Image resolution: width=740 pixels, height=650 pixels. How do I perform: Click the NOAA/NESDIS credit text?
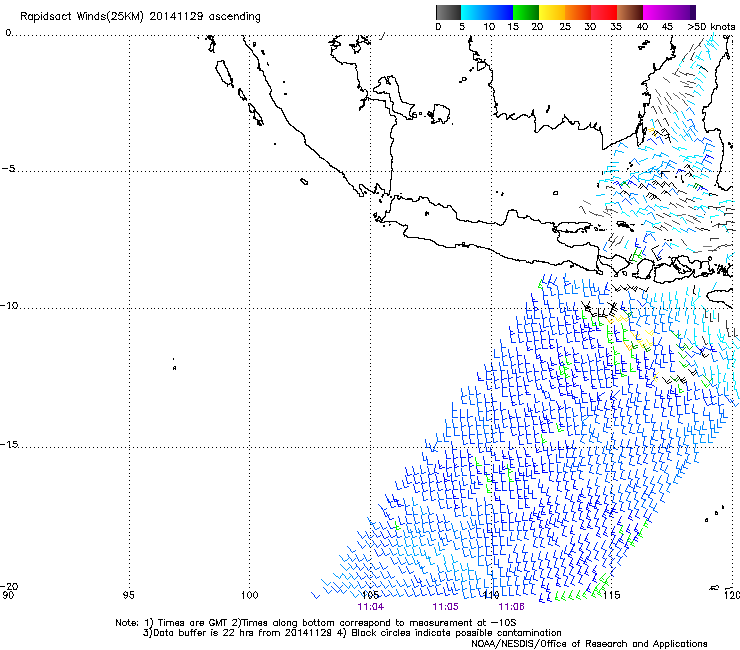tap(589, 644)
